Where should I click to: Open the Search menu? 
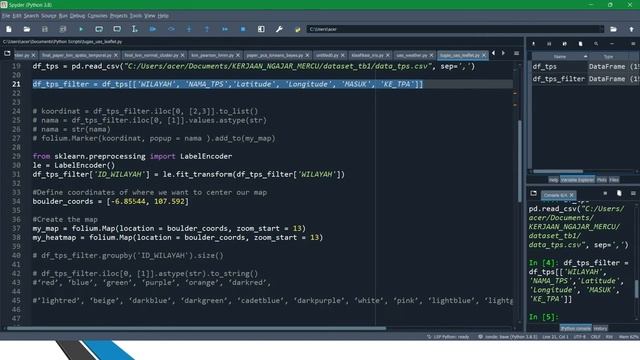[31, 16]
